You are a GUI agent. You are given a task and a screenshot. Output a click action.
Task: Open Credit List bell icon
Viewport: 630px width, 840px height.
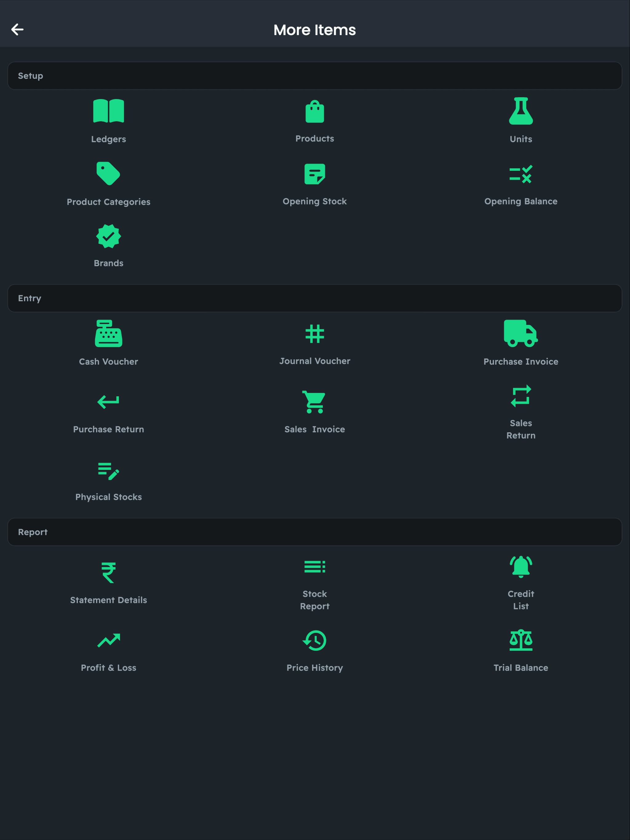point(521,567)
